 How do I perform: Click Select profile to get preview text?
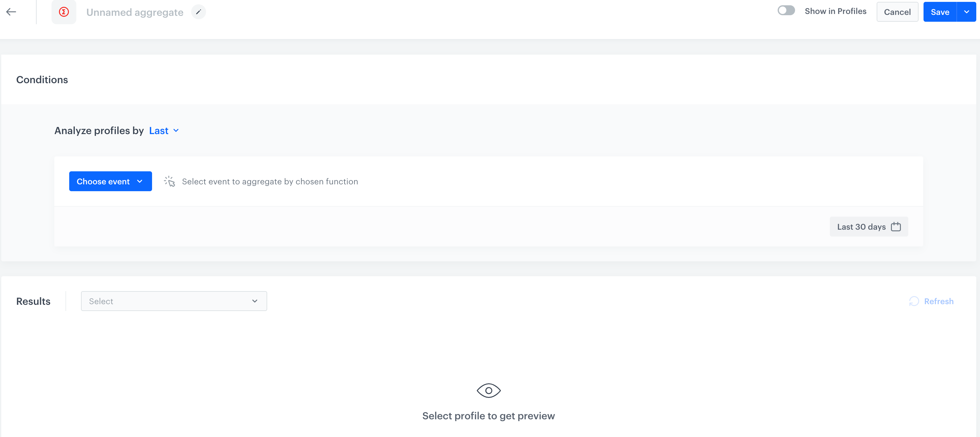(x=488, y=416)
